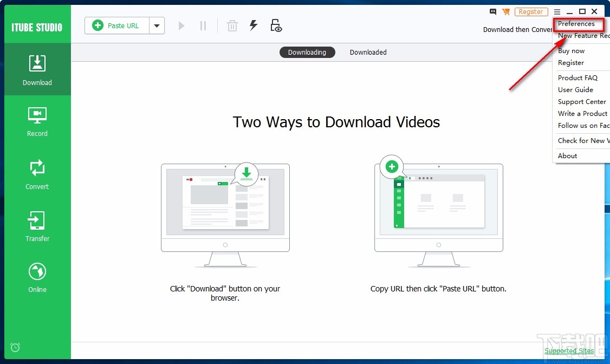Image resolution: width=610 pixels, height=364 pixels.
Task: Expand the Paste URL dropdown arrow
Action: [157, 25]
